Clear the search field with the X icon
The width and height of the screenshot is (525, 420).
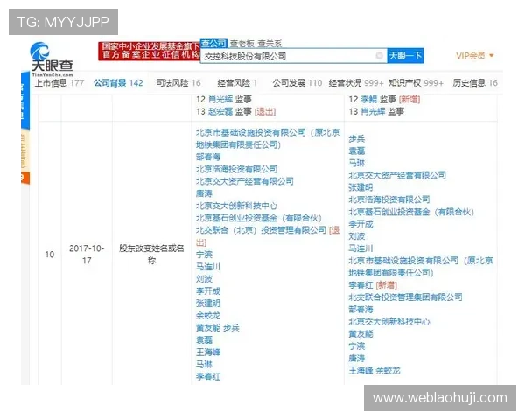click(x=379, y=56)
